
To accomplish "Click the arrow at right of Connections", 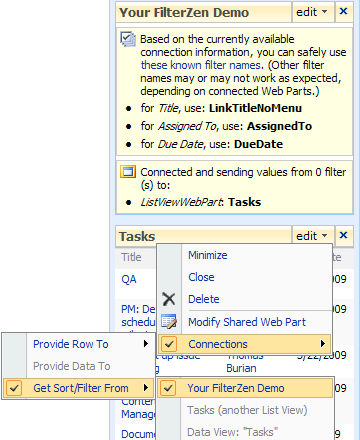I will [x=322, y=344].
